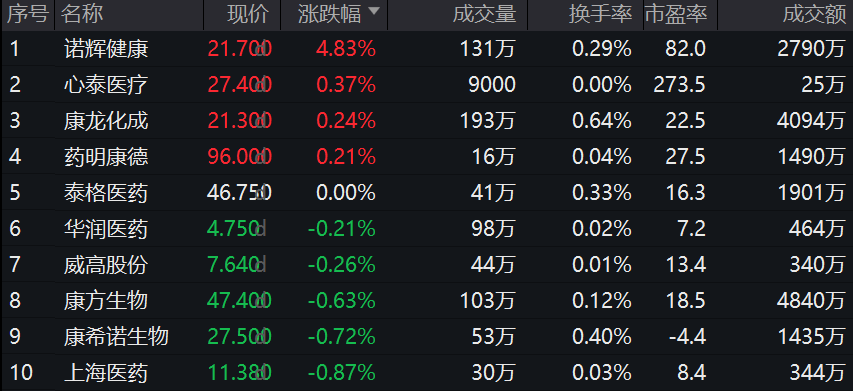853x391 pixels.
Task: Open stock 诺辉健康
Action: coord(106,49)
